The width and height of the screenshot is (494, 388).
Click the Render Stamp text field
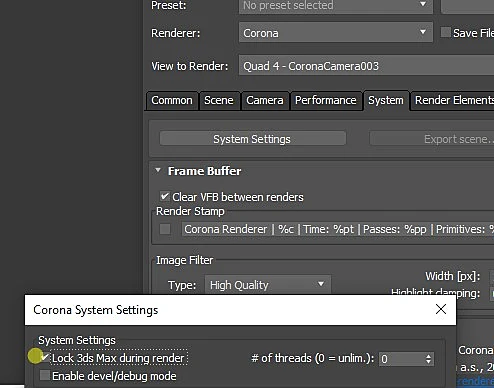tap(338, 229)
